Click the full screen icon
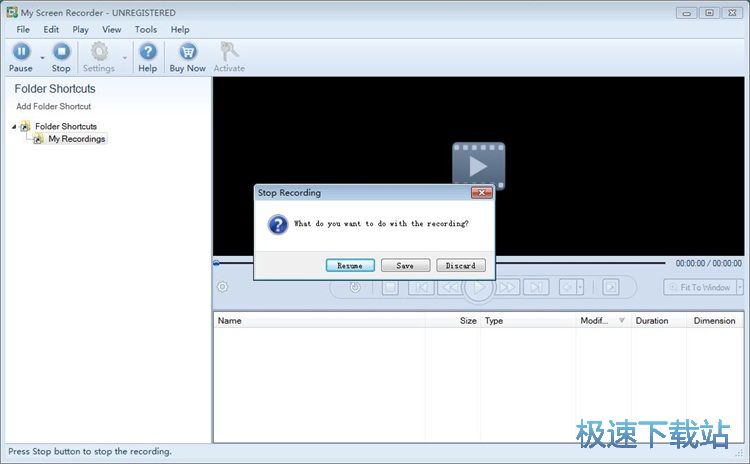This screenshot has width=750, height=464. click(x=611, y=287)
